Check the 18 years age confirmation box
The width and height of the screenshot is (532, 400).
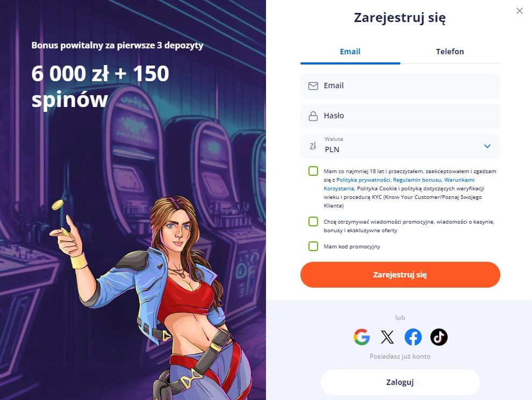coord(313,171)
